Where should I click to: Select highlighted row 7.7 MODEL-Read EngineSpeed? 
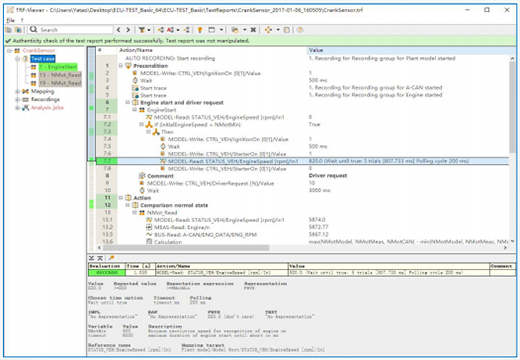pyautogui.click(x=302, y=161)
